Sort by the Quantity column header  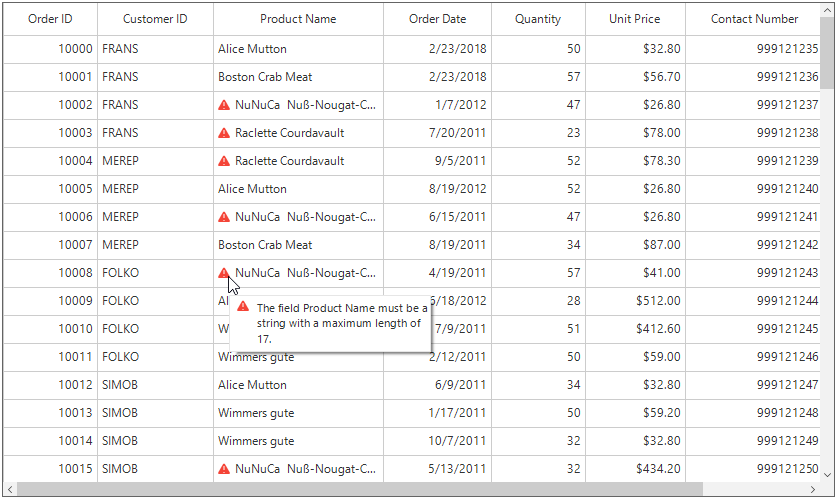point(538,19)
